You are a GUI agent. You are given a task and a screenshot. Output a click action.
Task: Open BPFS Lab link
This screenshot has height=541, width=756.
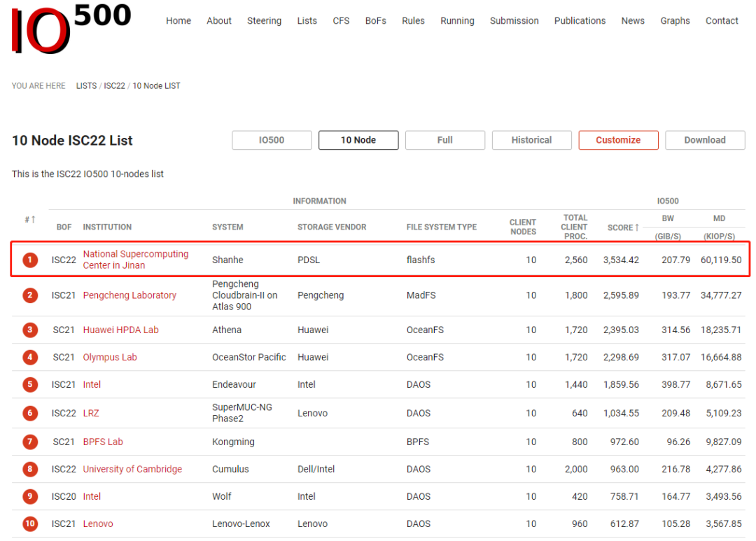(103, 442)
